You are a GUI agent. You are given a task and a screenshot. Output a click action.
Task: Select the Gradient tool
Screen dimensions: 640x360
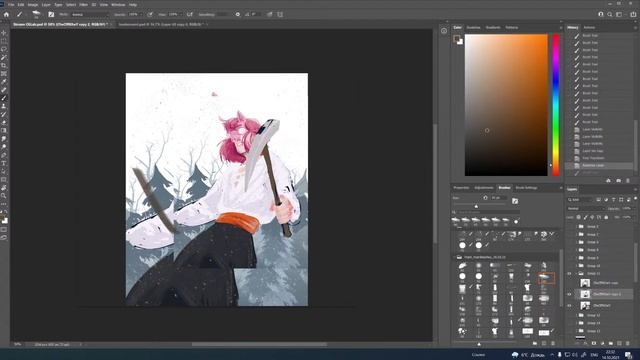tap(4, 131)
